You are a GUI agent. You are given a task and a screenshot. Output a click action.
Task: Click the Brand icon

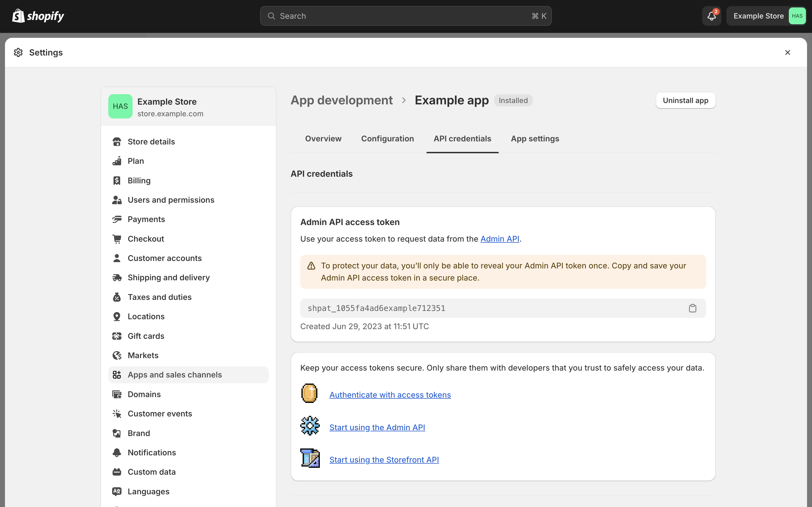pos(117,433)
